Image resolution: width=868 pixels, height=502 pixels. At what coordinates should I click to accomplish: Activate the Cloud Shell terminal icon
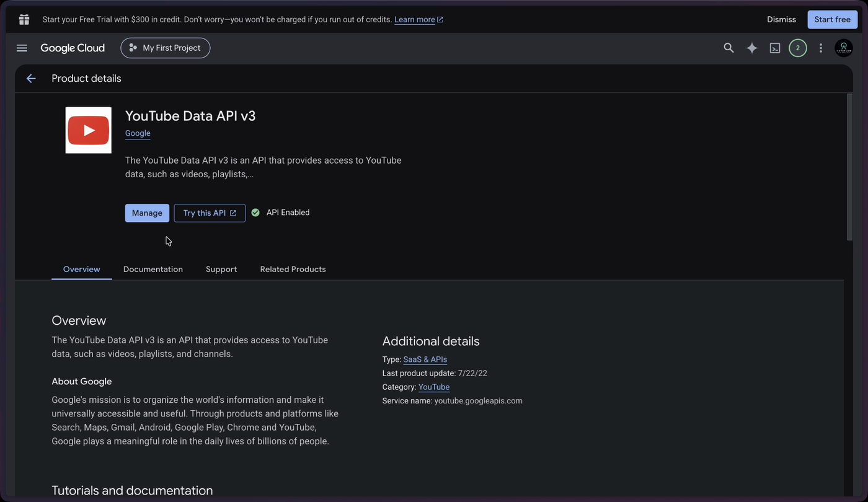pyautogui.click(x=775, y=48)
